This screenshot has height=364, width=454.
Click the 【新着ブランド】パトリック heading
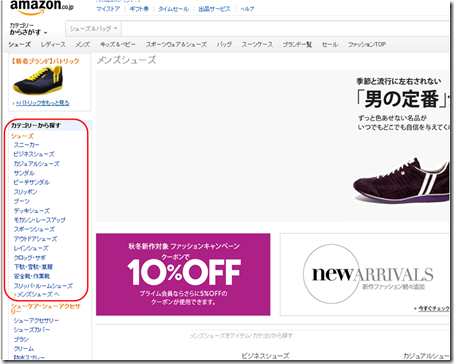click(45, 61)
